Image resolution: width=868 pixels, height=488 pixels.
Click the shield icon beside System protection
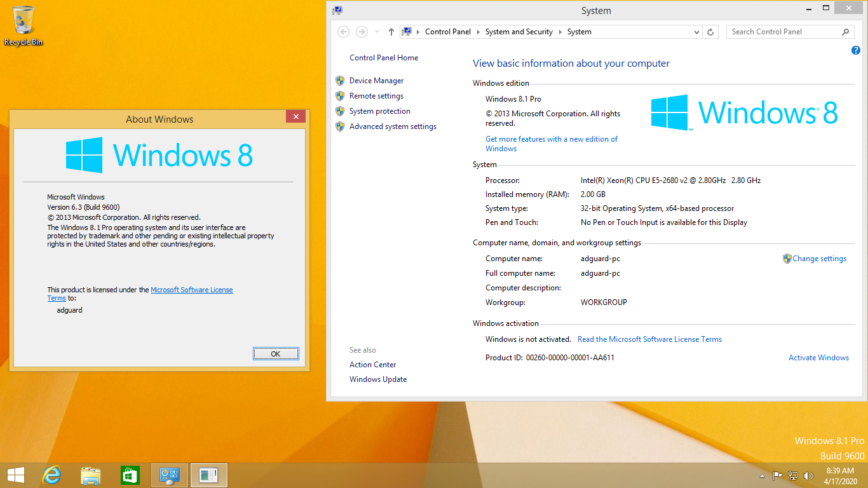pyautogui.click(x=340, y=111)
